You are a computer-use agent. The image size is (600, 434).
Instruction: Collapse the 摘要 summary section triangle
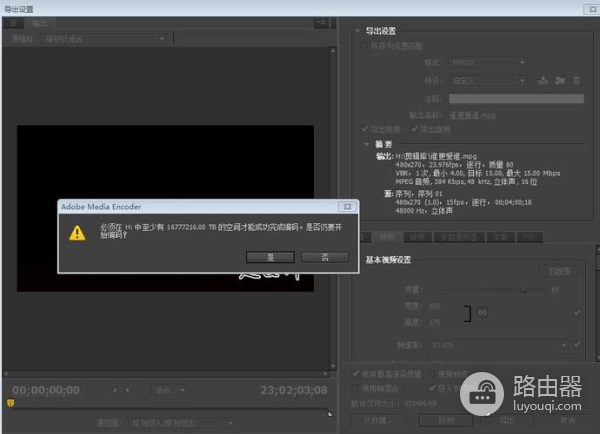click(367, 144)
